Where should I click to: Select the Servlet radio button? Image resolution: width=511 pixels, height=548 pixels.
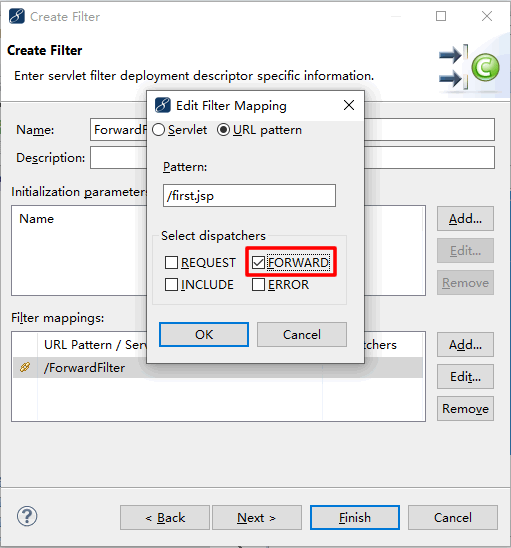coord(158,130)
